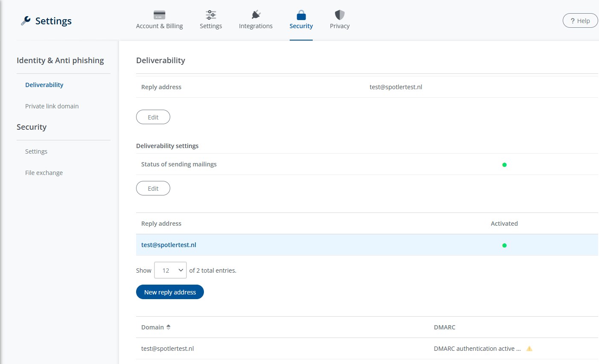The height and width of the screenshot is (364, 599).
Task: Click the New reply address button
Action: point(170,292)
